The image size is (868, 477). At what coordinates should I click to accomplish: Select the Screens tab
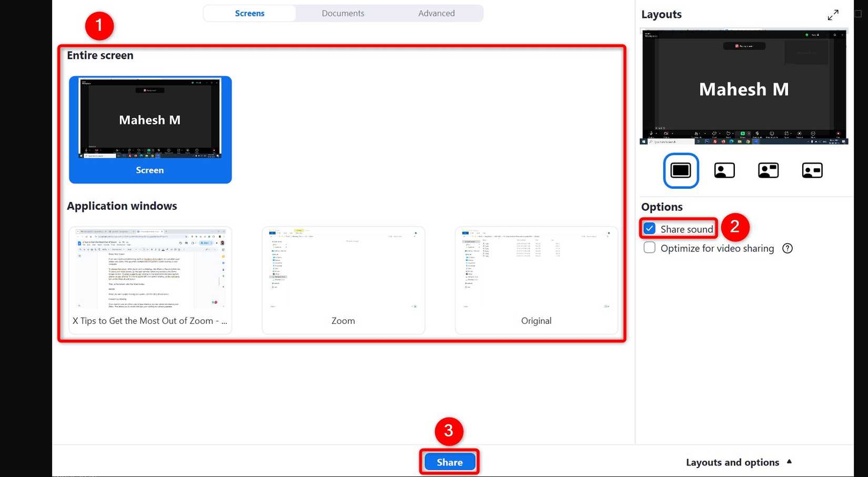click(249, 13)
